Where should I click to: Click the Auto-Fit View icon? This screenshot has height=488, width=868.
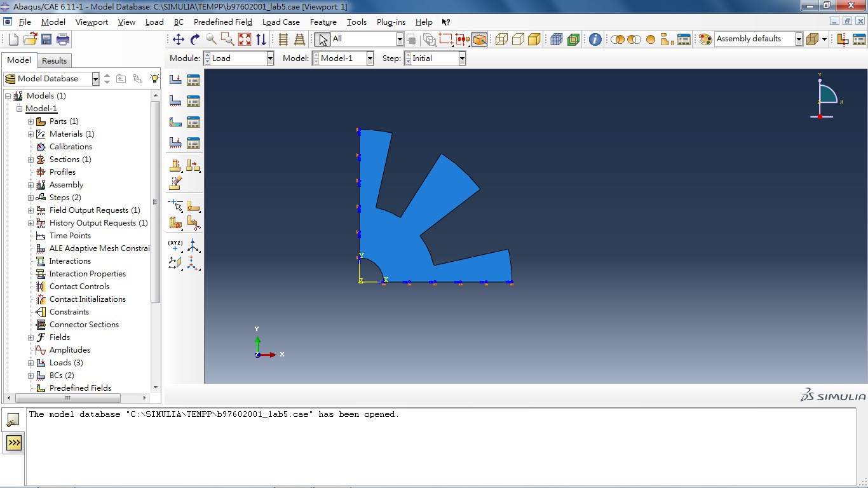[x=245, y=39]
